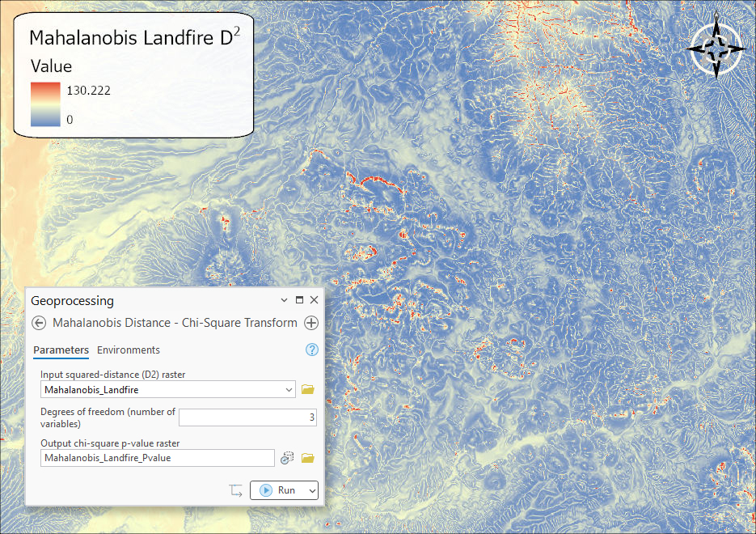The height and width of the screenshot is (534, 756).
Task: Click the 'Output chi-square p-value raster' label
Action: [110, 443]
